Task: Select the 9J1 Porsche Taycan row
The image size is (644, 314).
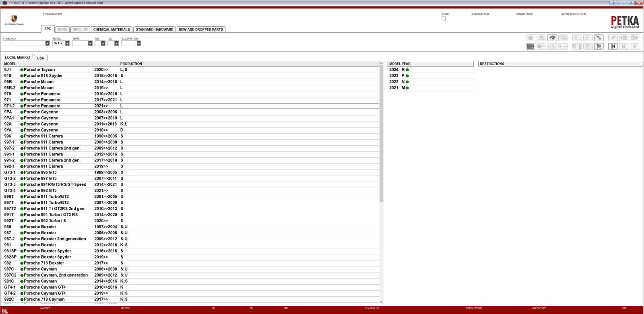Action: click(191, 70)
